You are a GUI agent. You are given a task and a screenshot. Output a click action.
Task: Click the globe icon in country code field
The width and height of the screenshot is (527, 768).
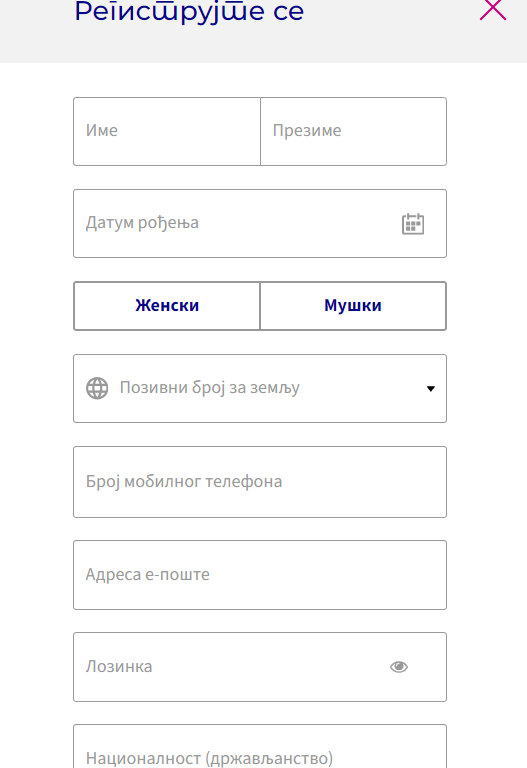97,388
